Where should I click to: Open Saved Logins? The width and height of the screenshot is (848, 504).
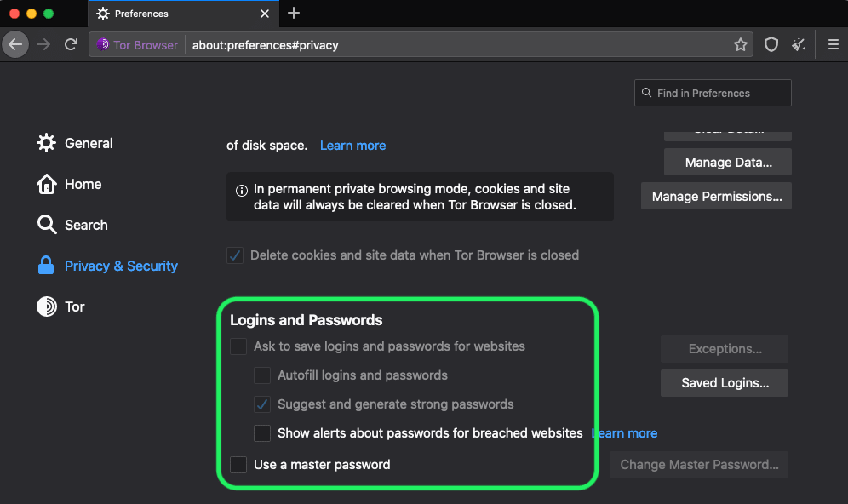pos(724,382)
